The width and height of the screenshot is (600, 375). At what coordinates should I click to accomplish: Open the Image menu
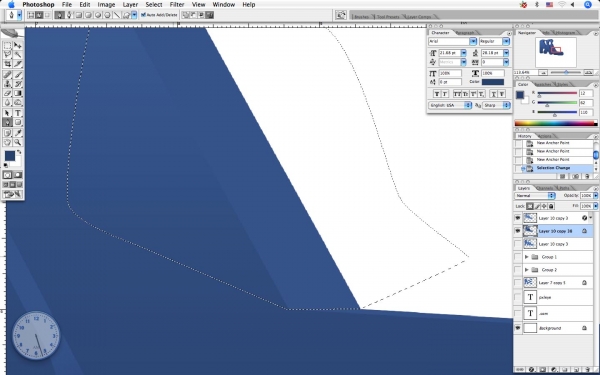coord(106,5)
